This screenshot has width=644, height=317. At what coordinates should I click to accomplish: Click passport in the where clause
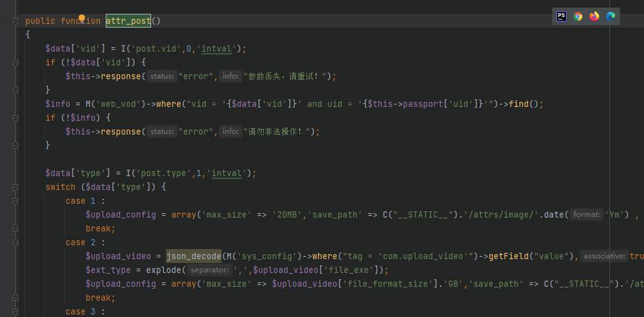point(421,104)
